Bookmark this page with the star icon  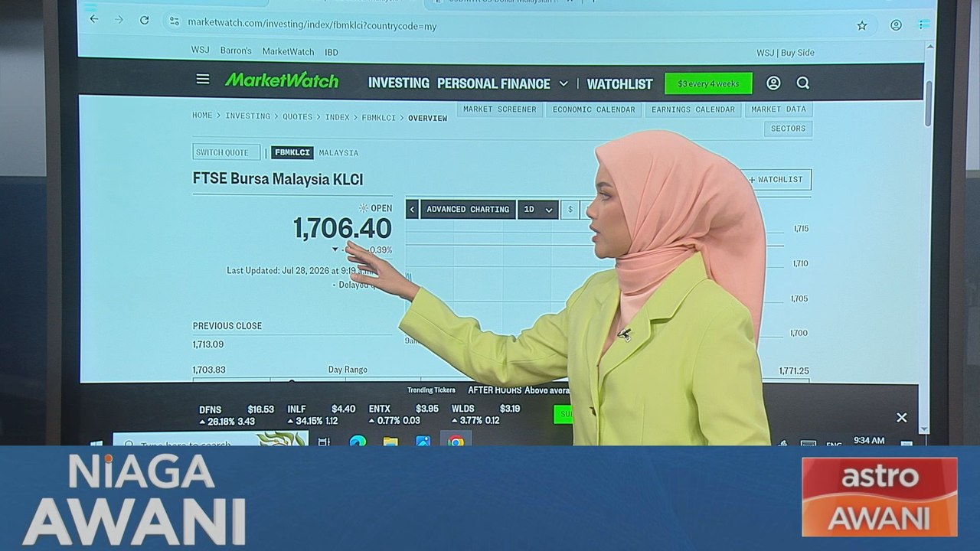coord(862,25)
